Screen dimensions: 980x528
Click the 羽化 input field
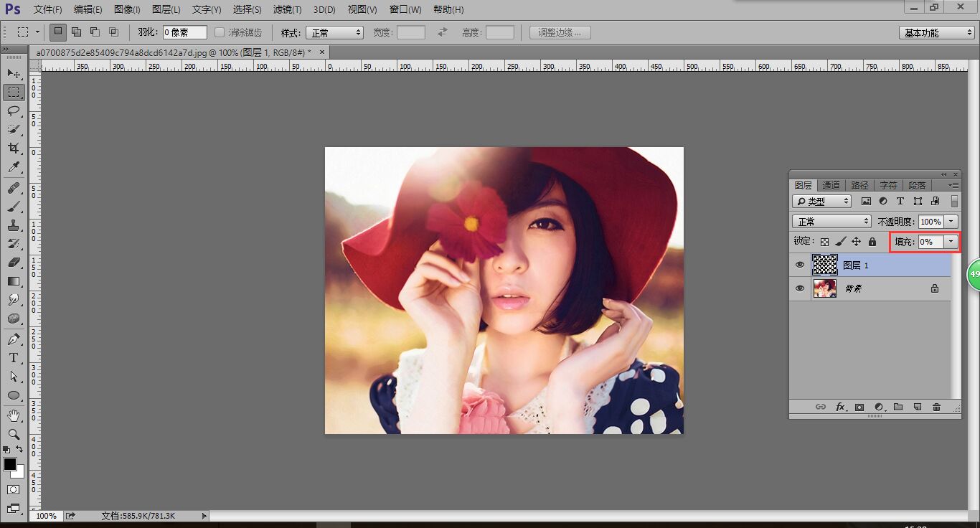184,32
